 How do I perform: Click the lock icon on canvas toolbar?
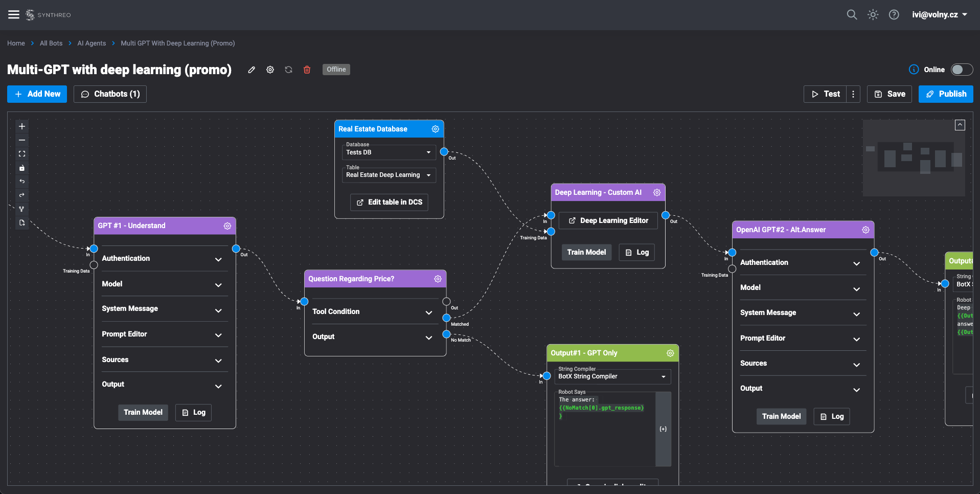[x=21, y=168]
